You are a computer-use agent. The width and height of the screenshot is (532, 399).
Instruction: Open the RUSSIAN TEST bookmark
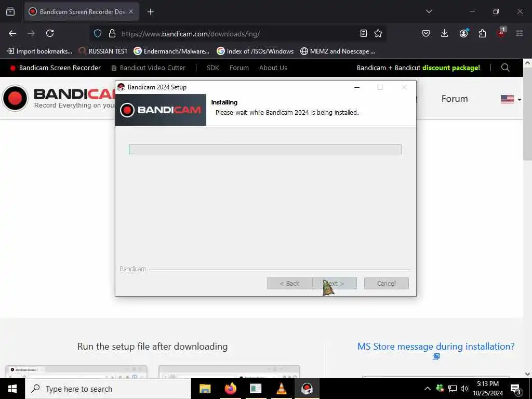click(103, 51)
